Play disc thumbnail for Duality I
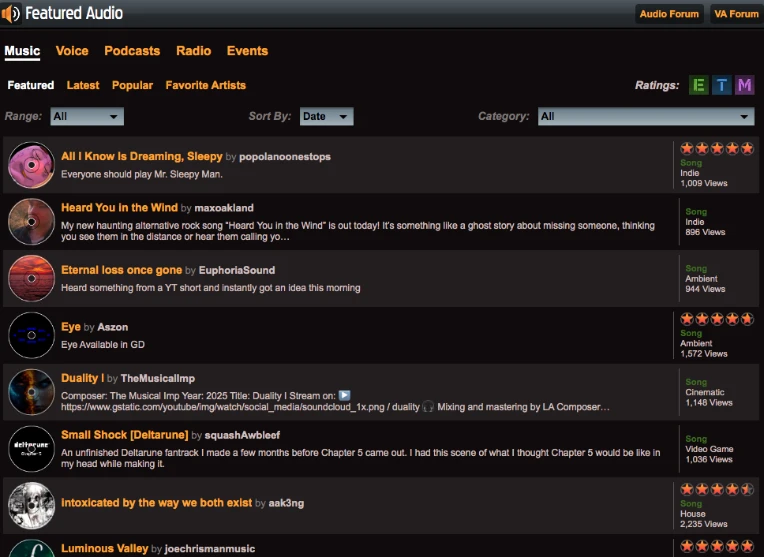 (x=31, y=392)
